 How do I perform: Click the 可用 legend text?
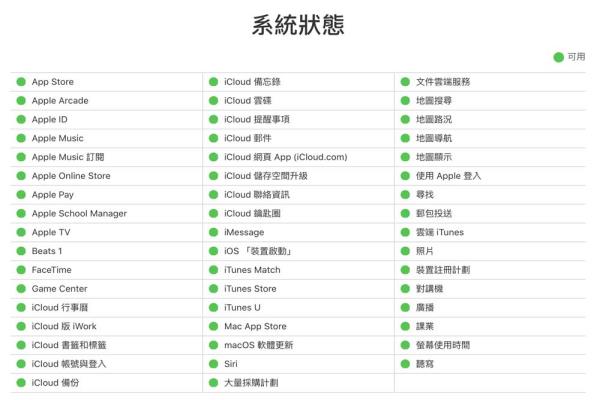576,57
